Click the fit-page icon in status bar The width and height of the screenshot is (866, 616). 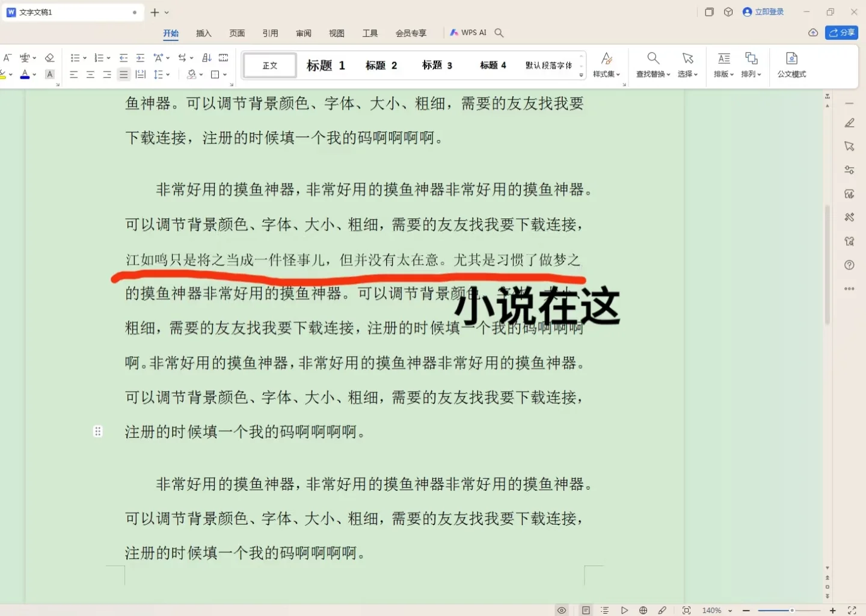[x=686, y=610]
